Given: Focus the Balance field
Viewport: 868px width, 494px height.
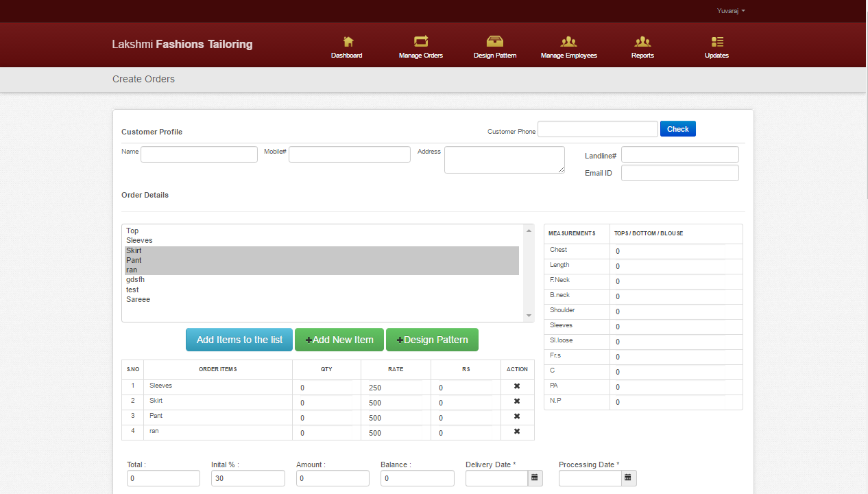Looking at the screenshot, I should [418, 478].
